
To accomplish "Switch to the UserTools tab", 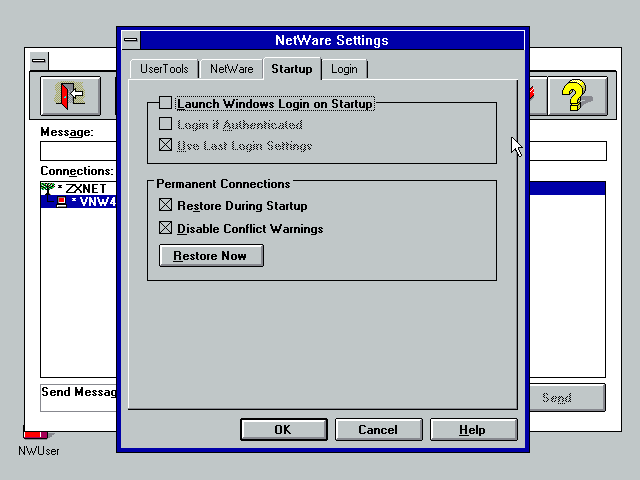I will click(164, 69).
